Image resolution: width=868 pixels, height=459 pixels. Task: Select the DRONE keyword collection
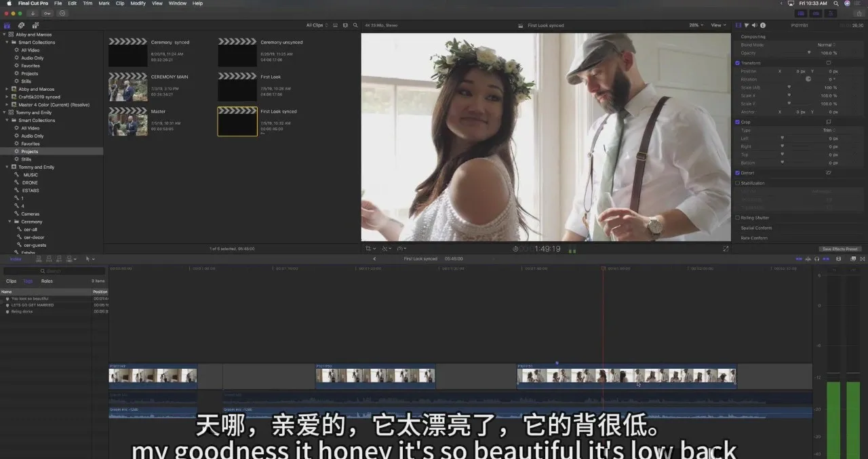[30, 183]
